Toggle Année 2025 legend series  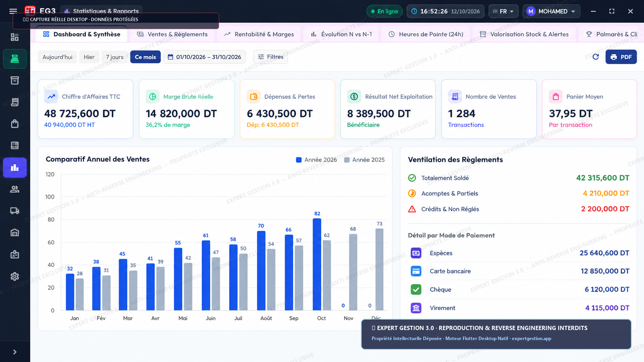tap(364, 160)
